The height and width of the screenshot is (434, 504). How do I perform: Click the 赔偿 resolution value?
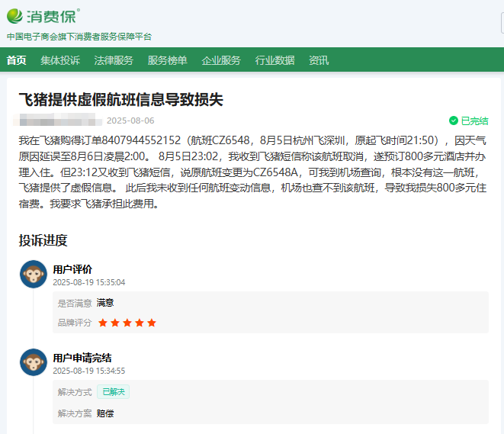pos(105,413)
